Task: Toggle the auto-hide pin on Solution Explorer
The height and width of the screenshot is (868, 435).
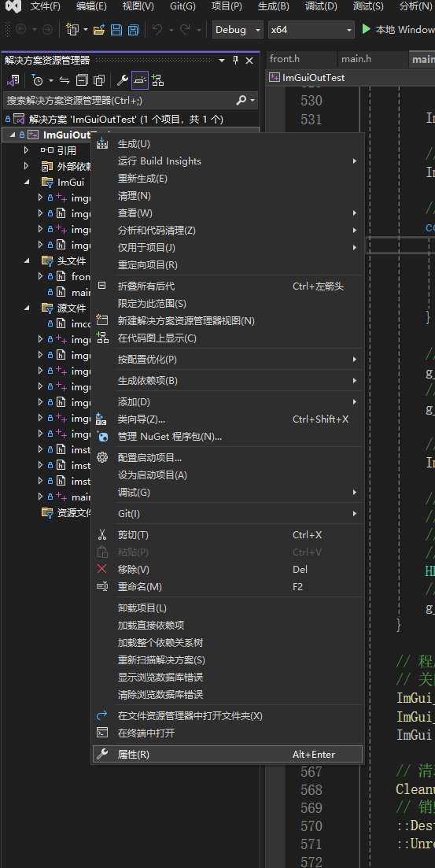Action: pyautogui.click(x=236, y=61)
